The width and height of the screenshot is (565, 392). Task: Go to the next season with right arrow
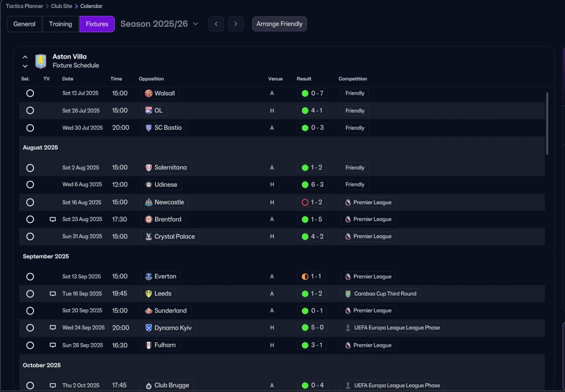click(x=236, y=24)
